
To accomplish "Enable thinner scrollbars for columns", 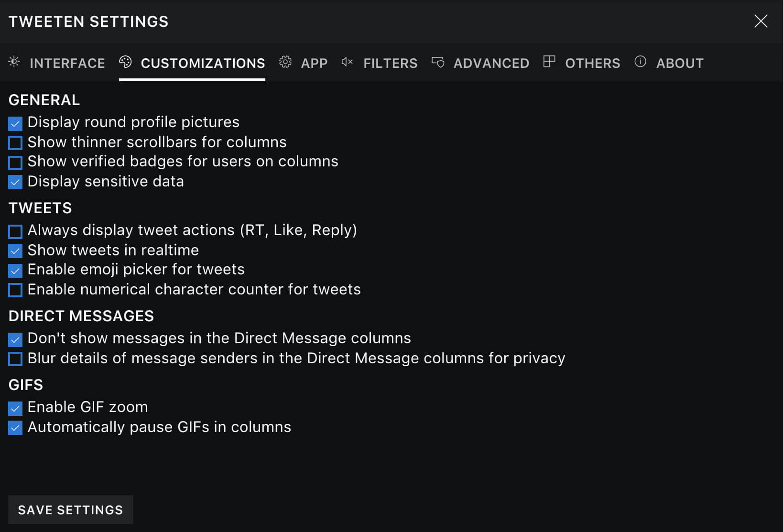I will coord(15,143).
